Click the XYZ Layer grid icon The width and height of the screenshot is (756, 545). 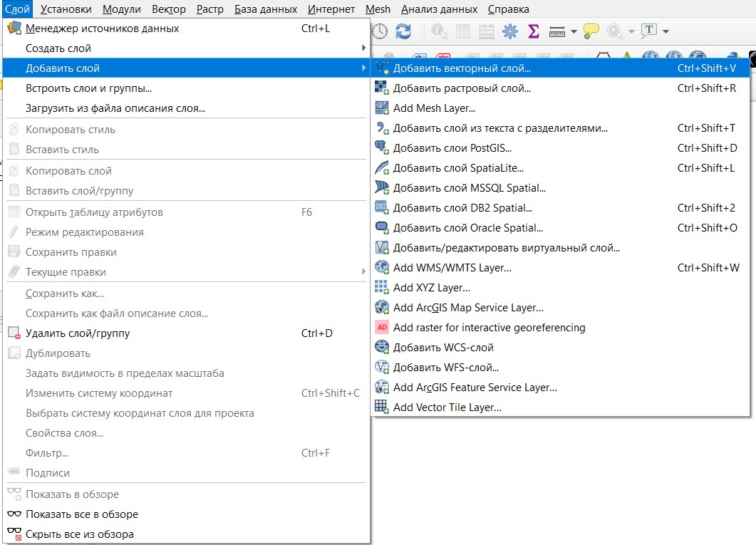tap(382, 287)
